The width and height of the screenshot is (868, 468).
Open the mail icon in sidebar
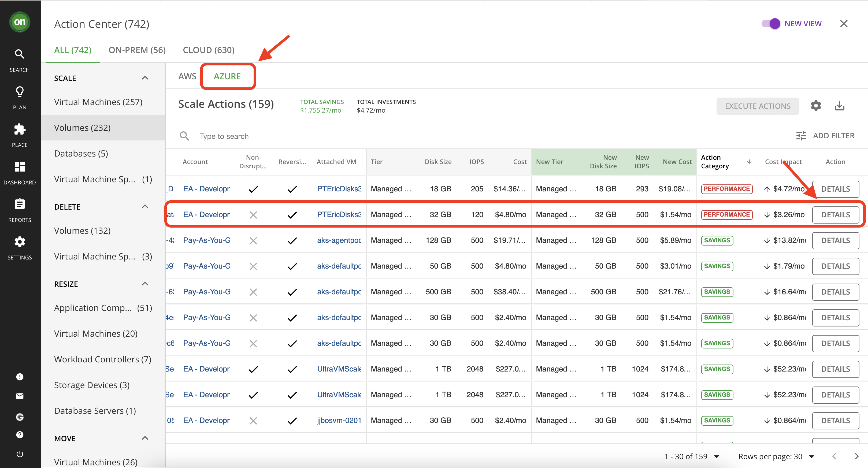[20, 396]
